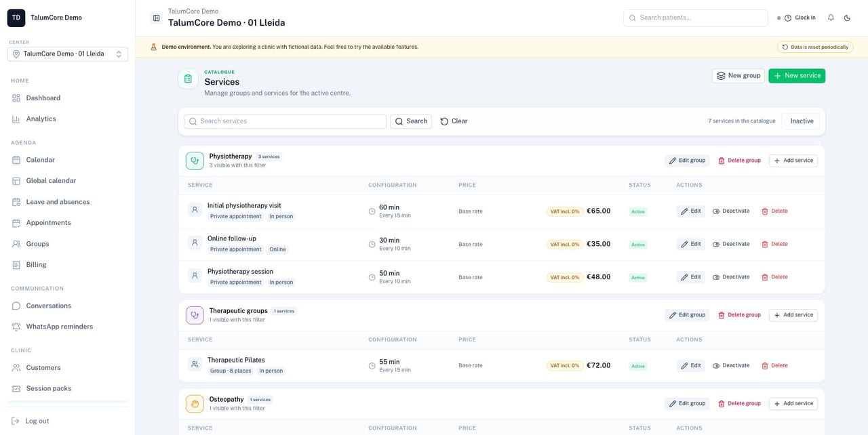Open Appointments in the sidebar
Viewport: 868px width, 435px height.
pyautogui.click(x=48, y=223)
